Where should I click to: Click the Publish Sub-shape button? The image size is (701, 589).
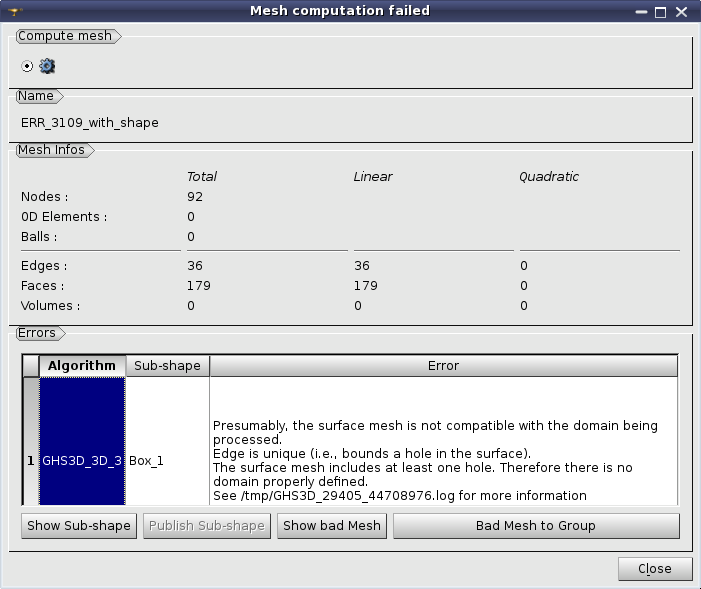207,525
